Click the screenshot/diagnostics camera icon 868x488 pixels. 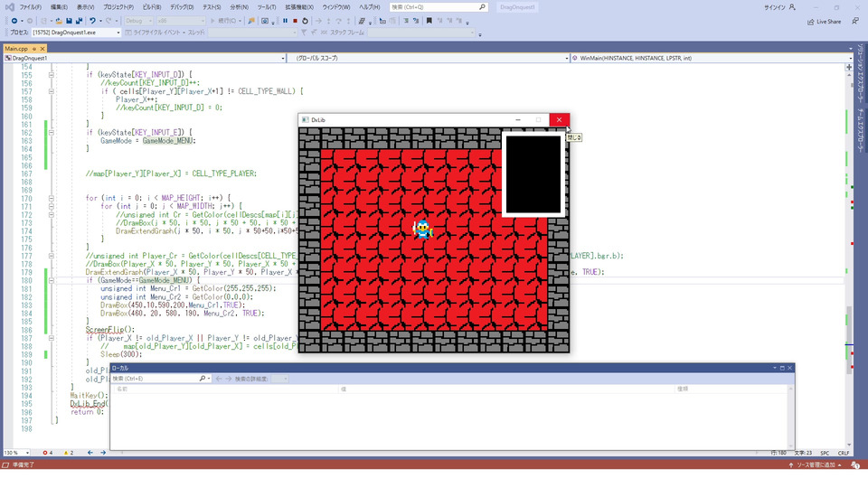coord(265,21)
